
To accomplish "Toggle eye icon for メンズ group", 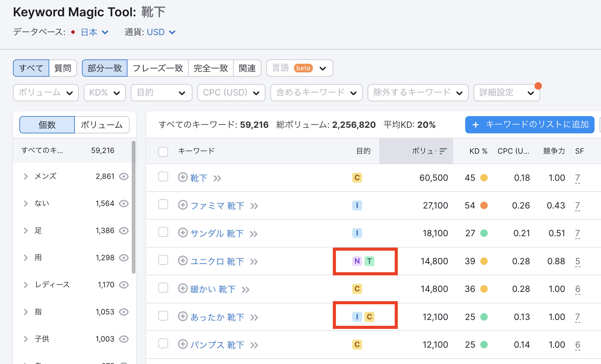I will 124,176.
